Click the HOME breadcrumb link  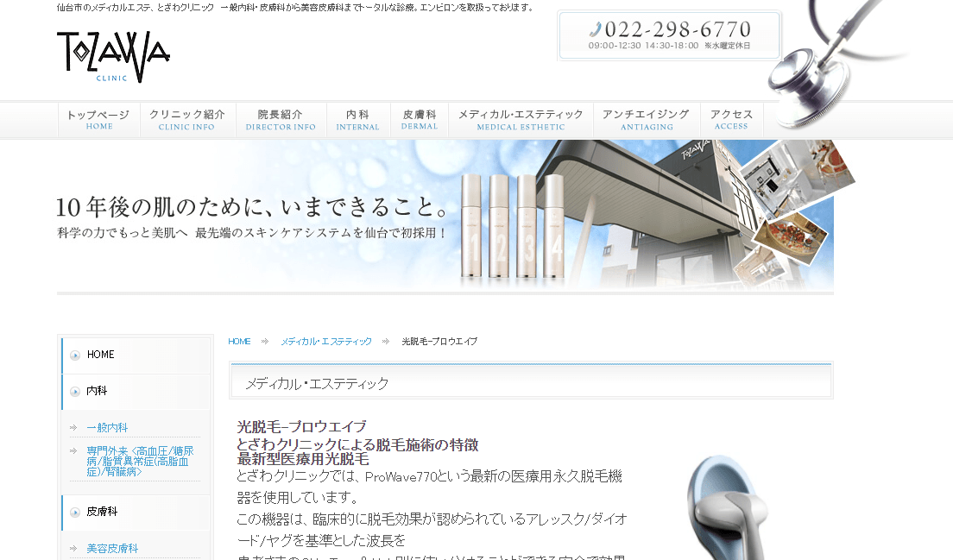[x=239, y=342]
